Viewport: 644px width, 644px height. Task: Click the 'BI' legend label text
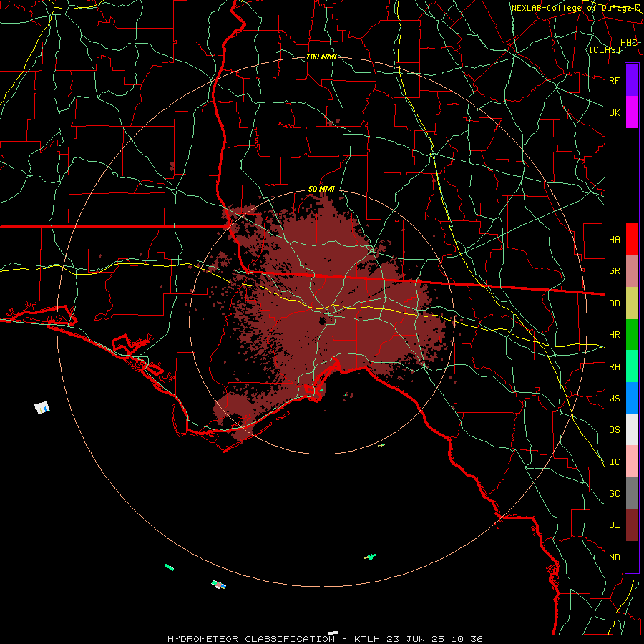[614, 525]
